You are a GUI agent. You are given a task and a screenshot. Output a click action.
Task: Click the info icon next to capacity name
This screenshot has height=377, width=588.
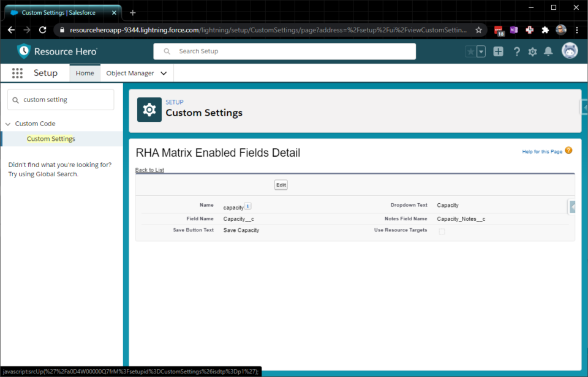pos(247,206)
